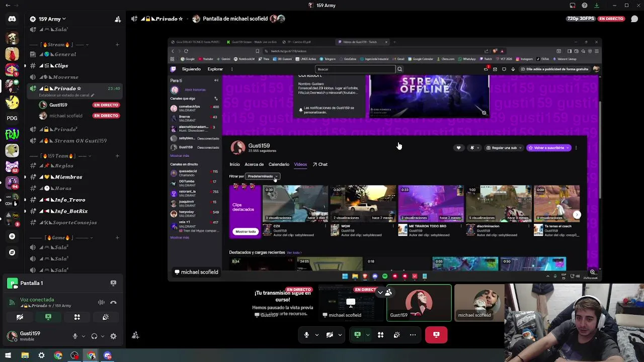Stop watching Pantalla 1 stream icon
This screenshot has height=362, width=644.
pyautogui.click(x=113, y=283)
